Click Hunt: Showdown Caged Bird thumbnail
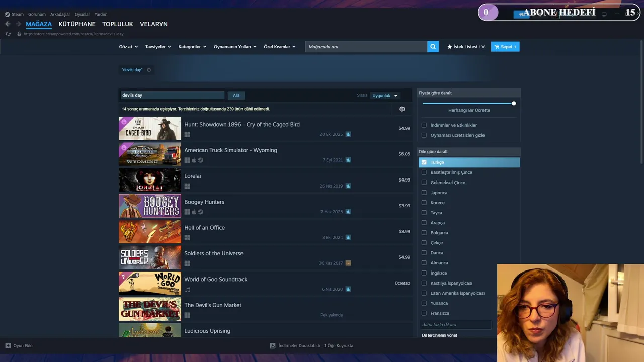Screen dimensions: 644x362 coord(150,129)
